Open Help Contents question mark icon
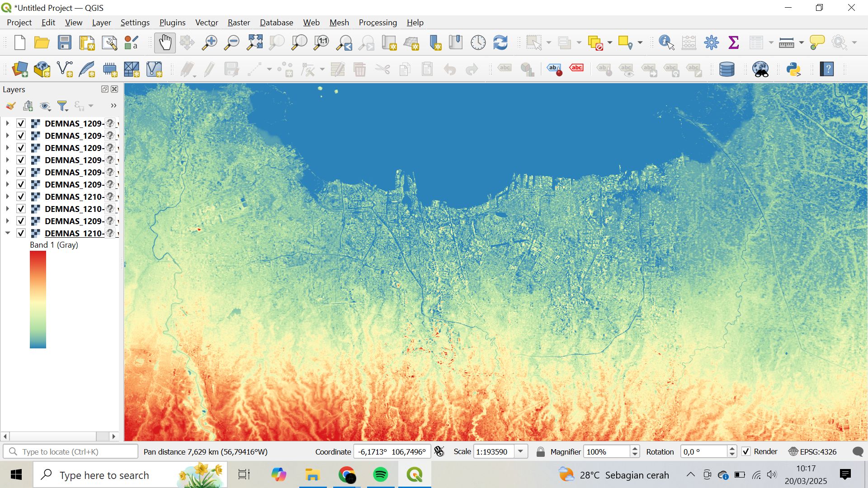 [827, 69]
